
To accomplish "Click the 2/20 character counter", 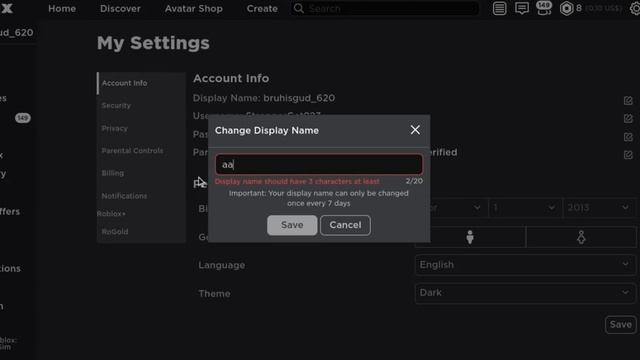I will click(x=414, y=181).
